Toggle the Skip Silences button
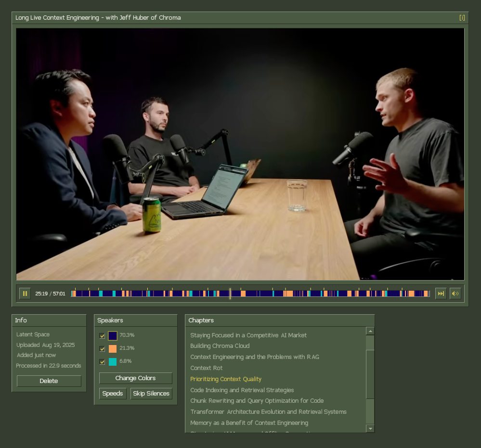This screenshot has width=481, height=448. pos(151,394)
